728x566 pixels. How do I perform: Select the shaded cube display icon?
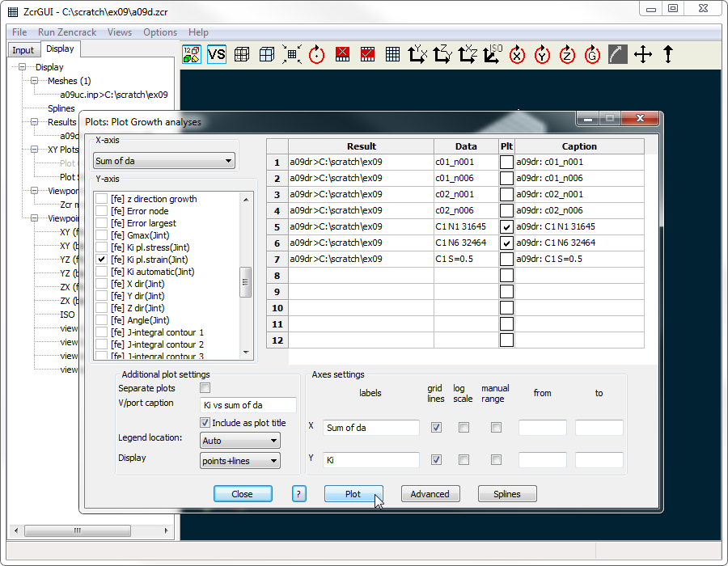click(x=266, y=55)
